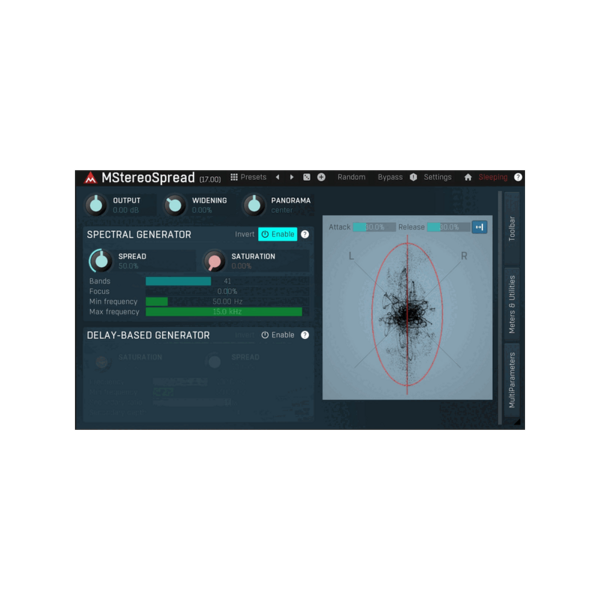This screenshot has width=600, height=600.
Task: Toggle Bypass in the header
Action: click(x=390, y=177)
